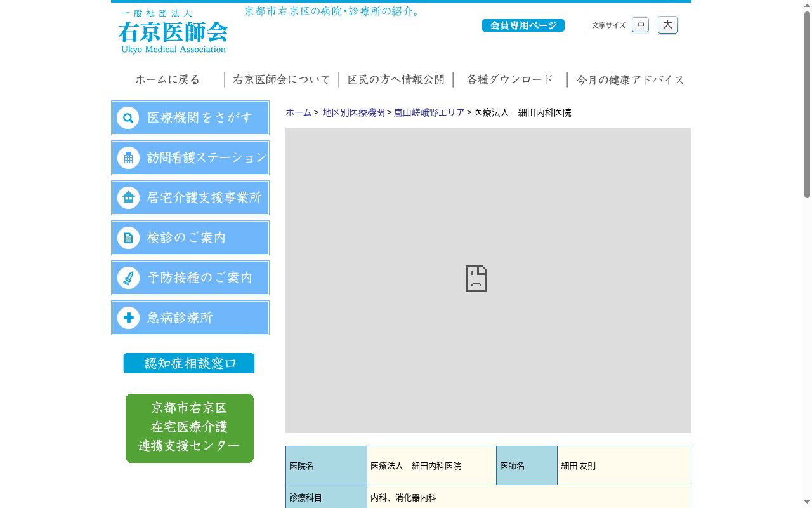Viewport: 812px width, 508px height.
Task: Open 各種ダウンロード navigation item
Action: click(x=510, y=79)
